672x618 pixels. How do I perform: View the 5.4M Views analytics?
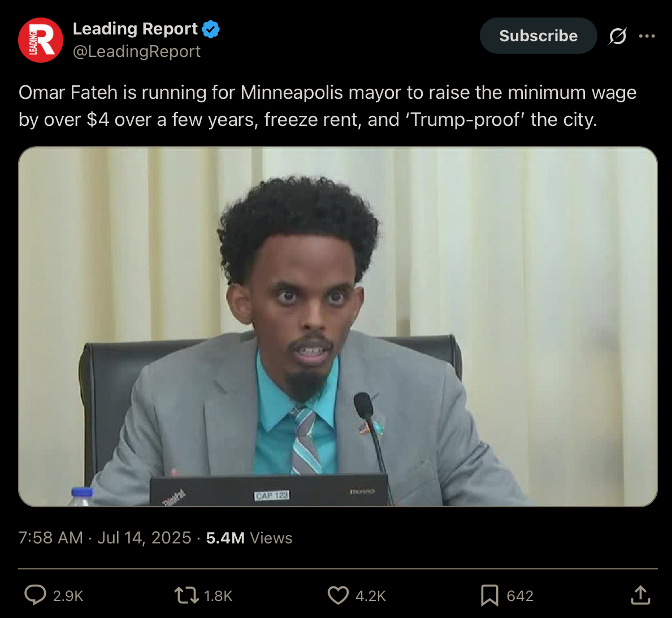249,537
